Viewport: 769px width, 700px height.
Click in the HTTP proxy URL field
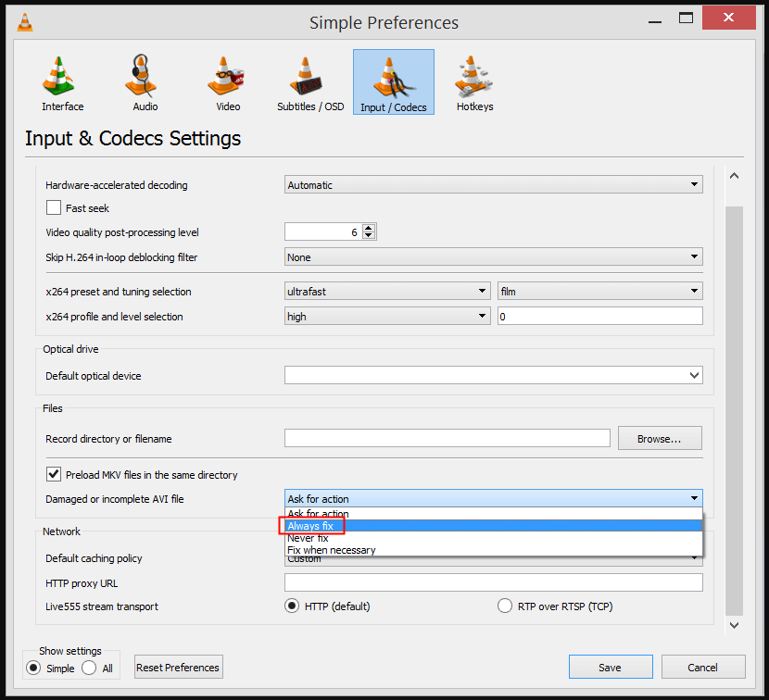(x=493, y=583)
